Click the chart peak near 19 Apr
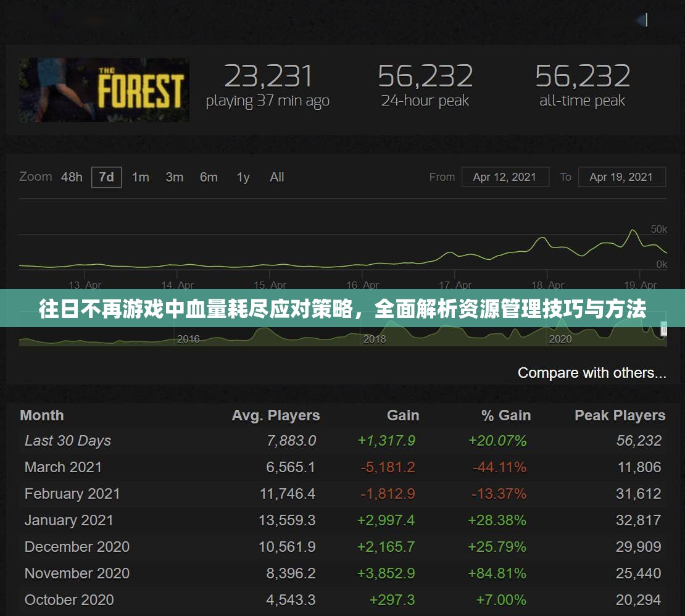 633,231
